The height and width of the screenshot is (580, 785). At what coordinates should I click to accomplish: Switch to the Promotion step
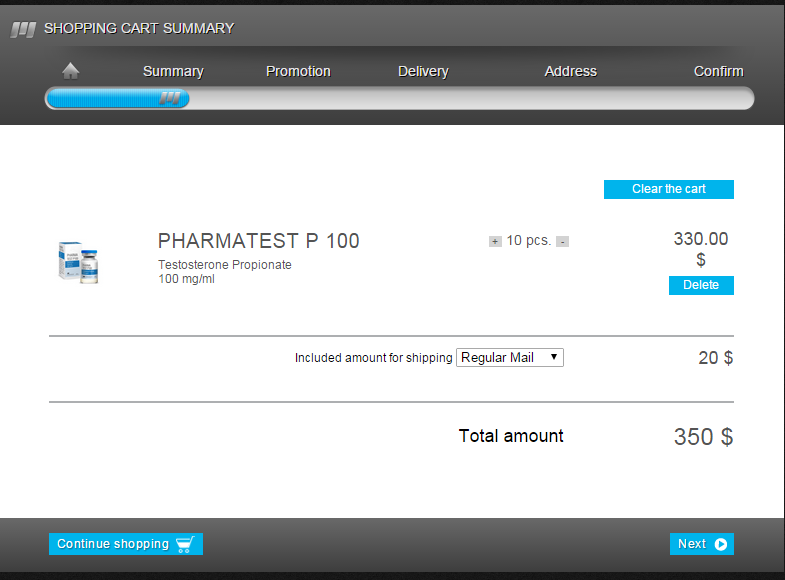click(298, 71)
